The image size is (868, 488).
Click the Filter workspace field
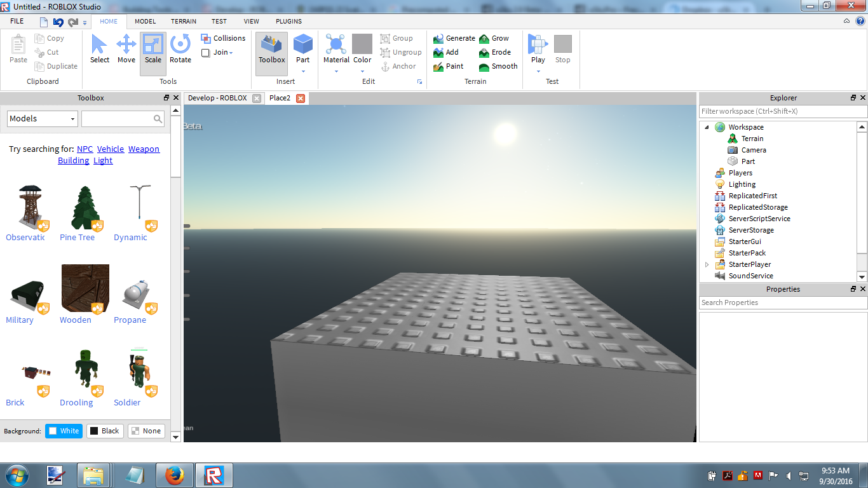pyautogui.click(x=783, y=111)
